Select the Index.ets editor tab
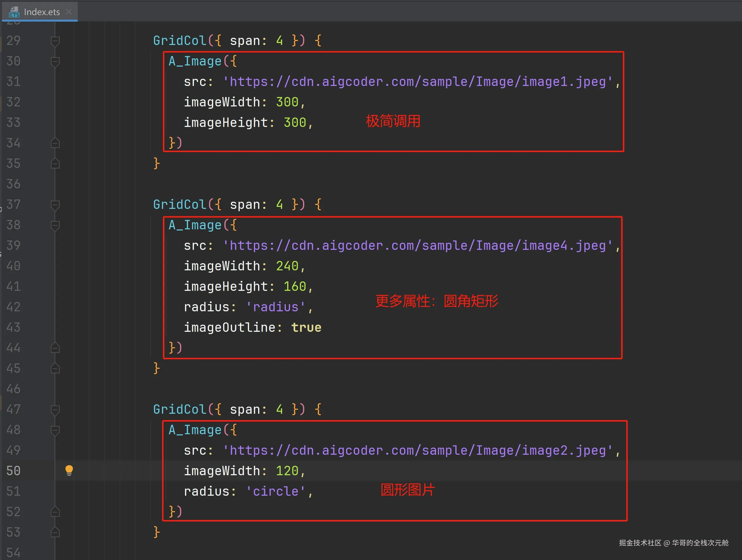Screen dimensions: 742x560 point(42,12)
